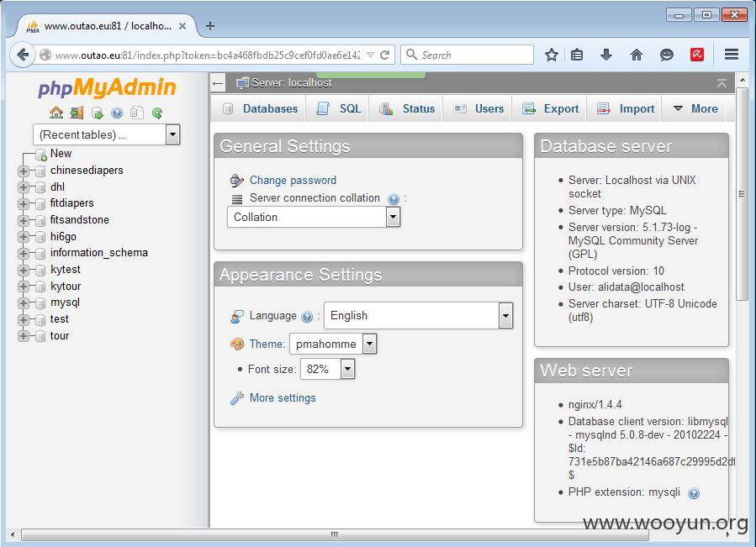Open the tour database
This screenshot has width=756, height=547.
60,336
